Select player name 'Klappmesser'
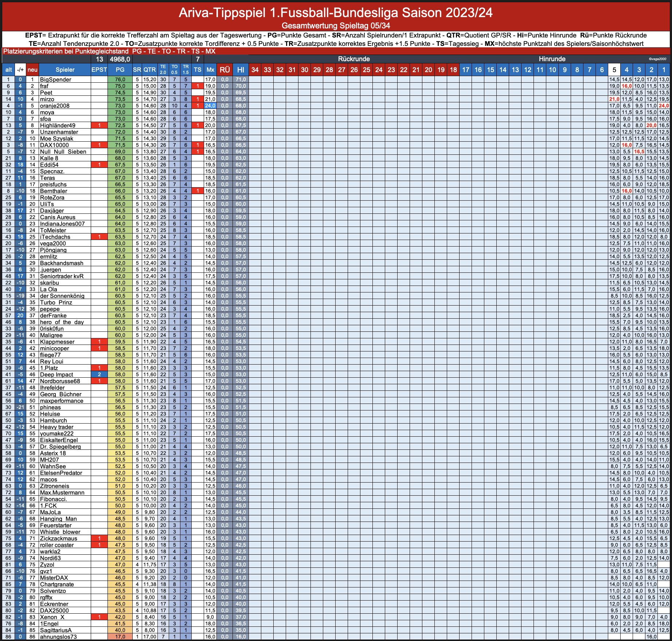This screenshot has height=641, width=672. click(57, 342)
